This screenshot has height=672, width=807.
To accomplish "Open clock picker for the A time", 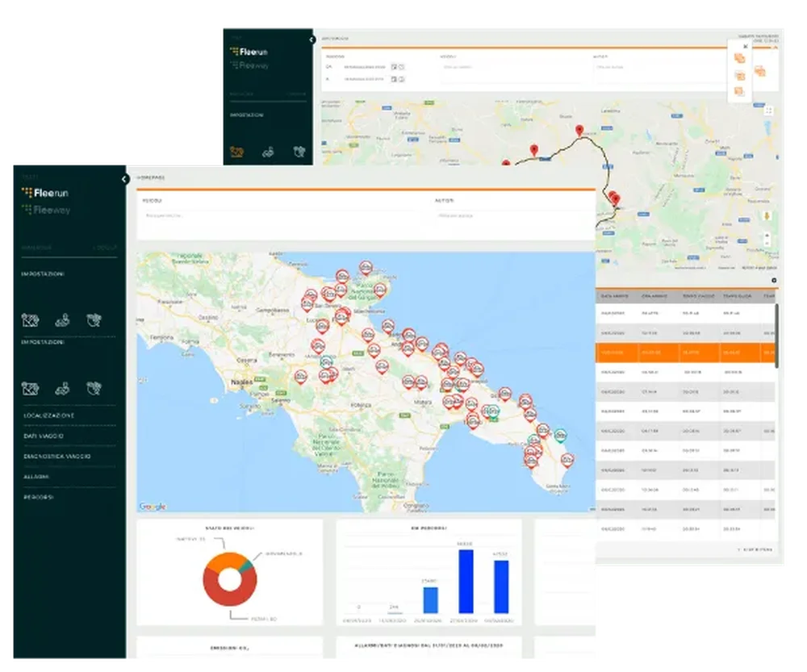I will pyautogui.click(x=401, y=79).
